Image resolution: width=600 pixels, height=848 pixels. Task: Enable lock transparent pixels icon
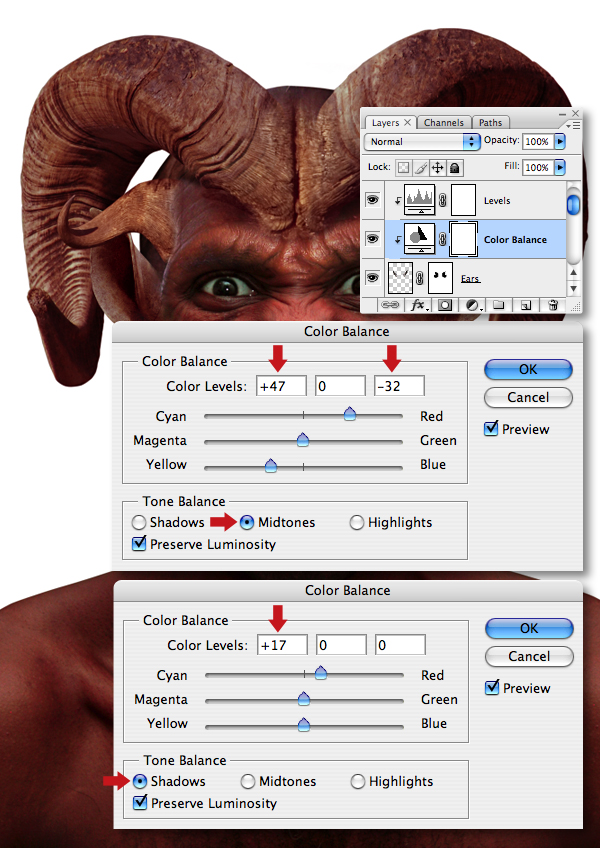point(403,168)
